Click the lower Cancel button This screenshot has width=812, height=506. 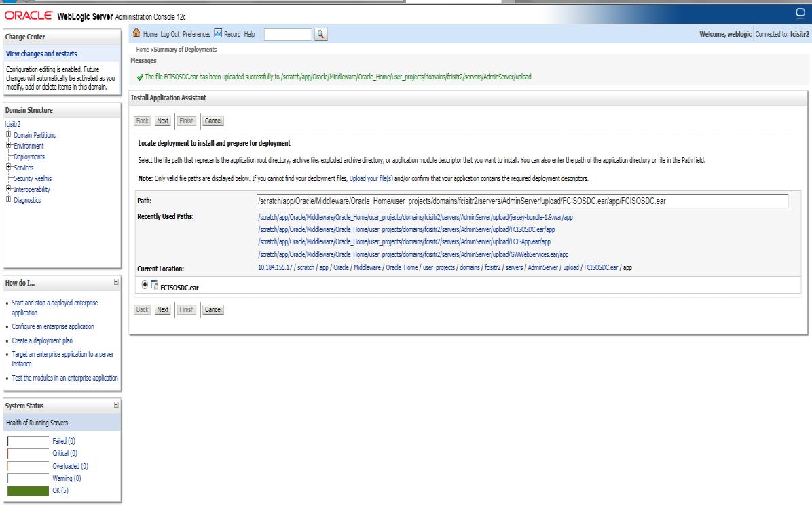pos(213,310)
